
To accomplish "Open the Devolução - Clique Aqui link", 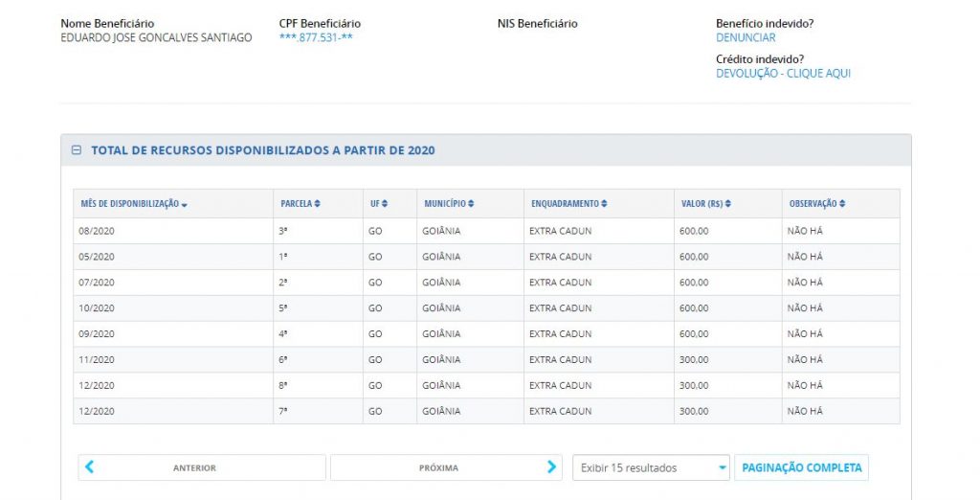I will point(783,74).
